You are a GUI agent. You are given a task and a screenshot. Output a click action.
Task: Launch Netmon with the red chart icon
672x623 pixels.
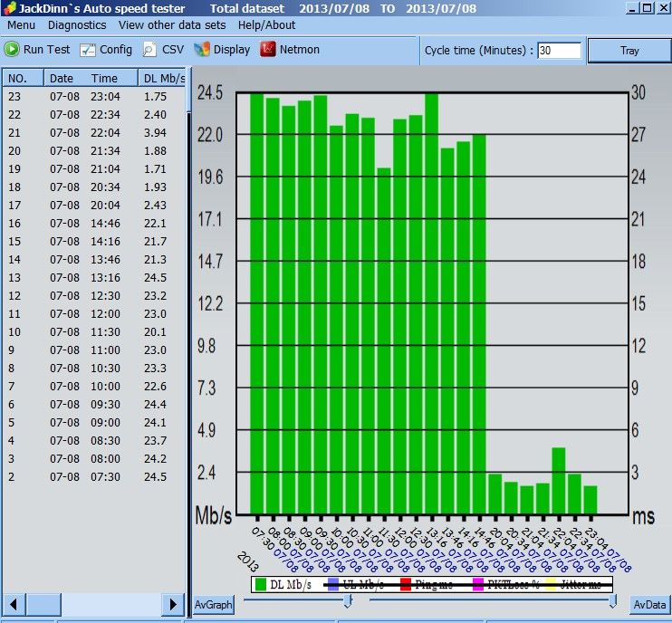pos(268,49)
